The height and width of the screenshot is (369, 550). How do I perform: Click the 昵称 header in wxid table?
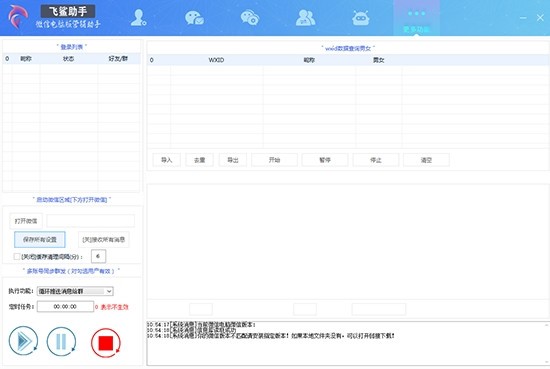[309, 60]
